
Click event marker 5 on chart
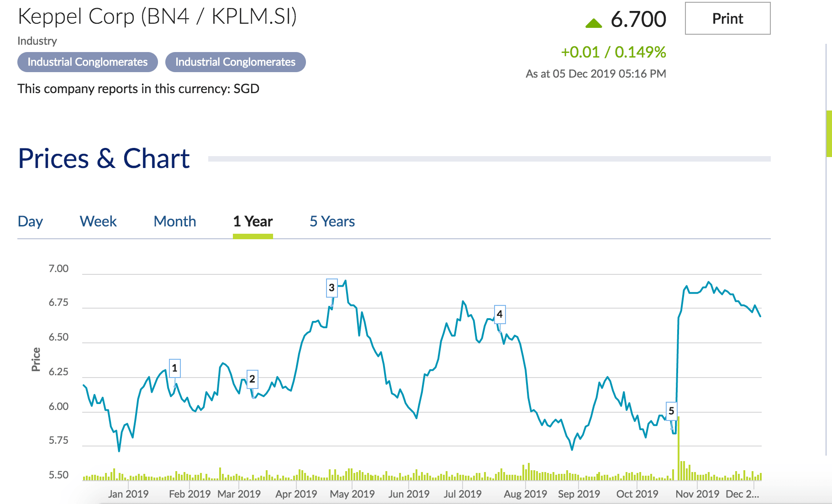[x=671, y=411]
